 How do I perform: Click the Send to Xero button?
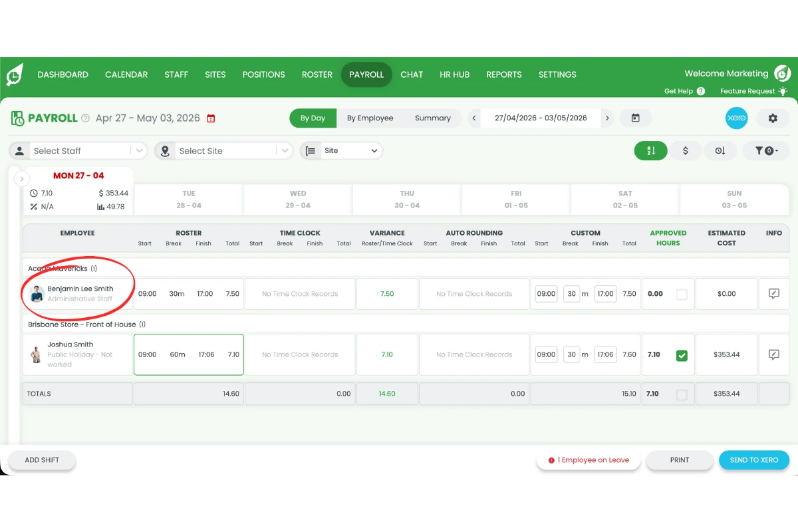754,460
